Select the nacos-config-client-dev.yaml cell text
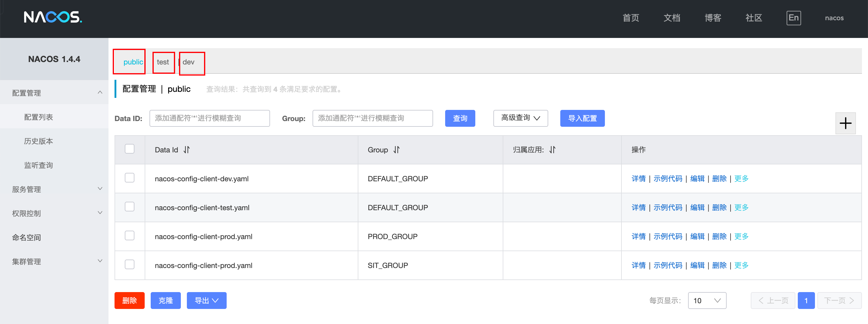 [x=202, y=179]
